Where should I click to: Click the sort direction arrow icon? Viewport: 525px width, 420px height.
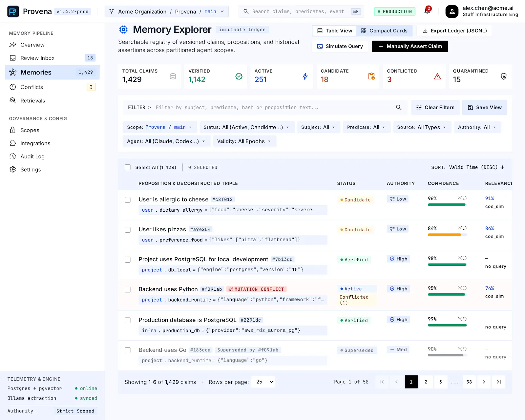[x=502, y=167]
